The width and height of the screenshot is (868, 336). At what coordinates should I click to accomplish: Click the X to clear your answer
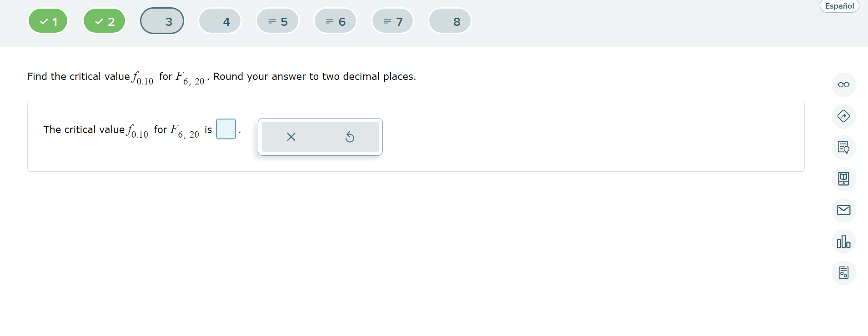coord(291,137)
